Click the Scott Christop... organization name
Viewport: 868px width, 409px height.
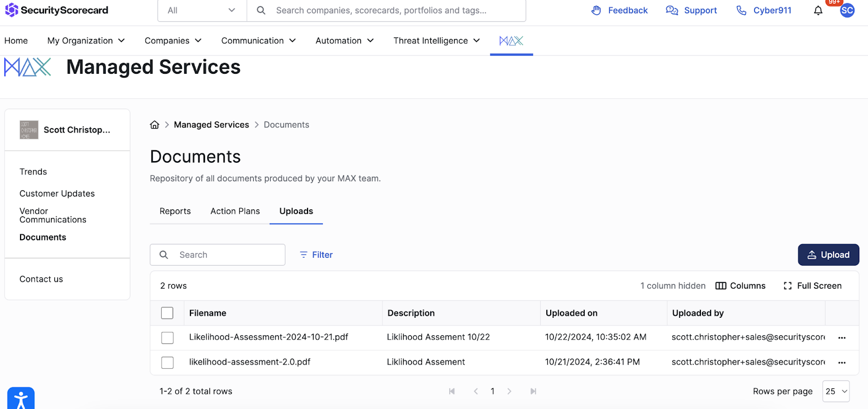(x=77, y=130)
